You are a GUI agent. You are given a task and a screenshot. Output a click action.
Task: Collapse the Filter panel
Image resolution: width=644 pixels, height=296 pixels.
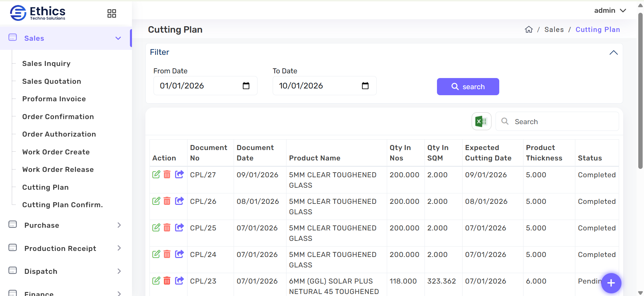click(613, 52)
